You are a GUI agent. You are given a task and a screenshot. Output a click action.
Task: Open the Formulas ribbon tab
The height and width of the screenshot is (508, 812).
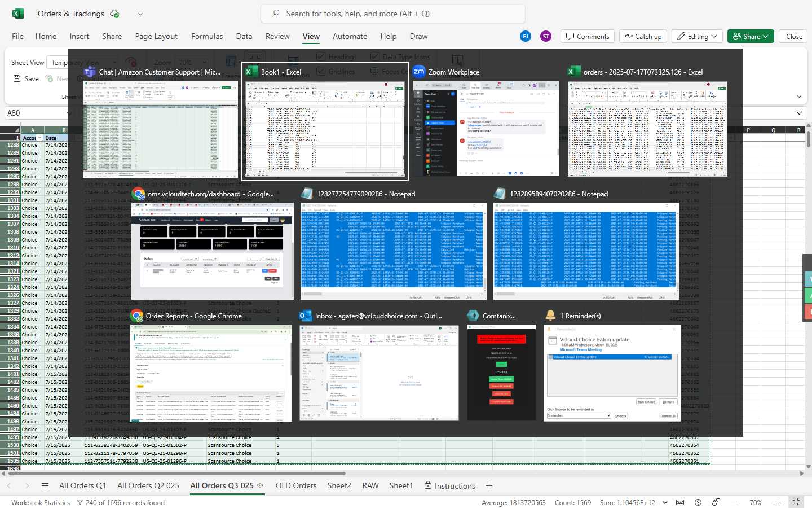pyautogui.click(x=207, y=36)
